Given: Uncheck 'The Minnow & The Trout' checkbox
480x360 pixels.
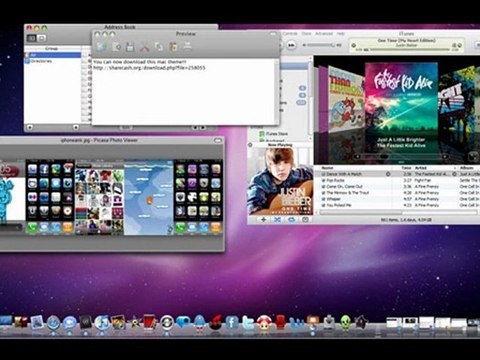Looking at the screenshot, I should [x=323, y=193].
